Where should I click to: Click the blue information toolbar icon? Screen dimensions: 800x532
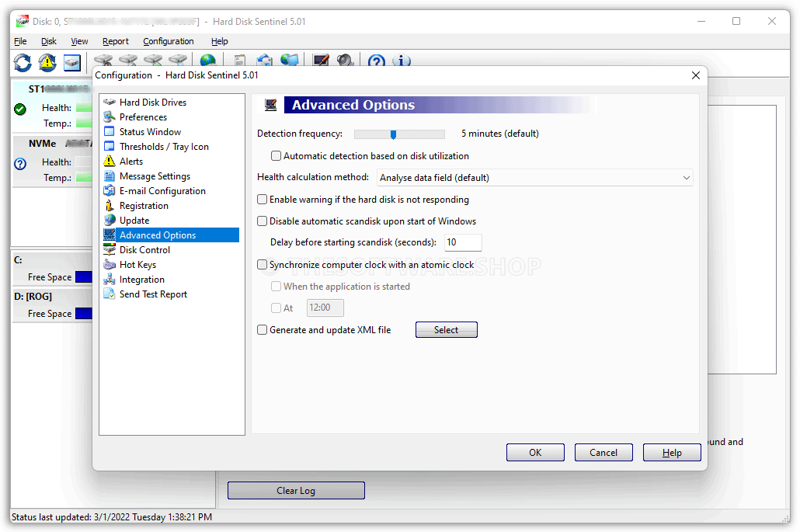[x=402, y=61]
